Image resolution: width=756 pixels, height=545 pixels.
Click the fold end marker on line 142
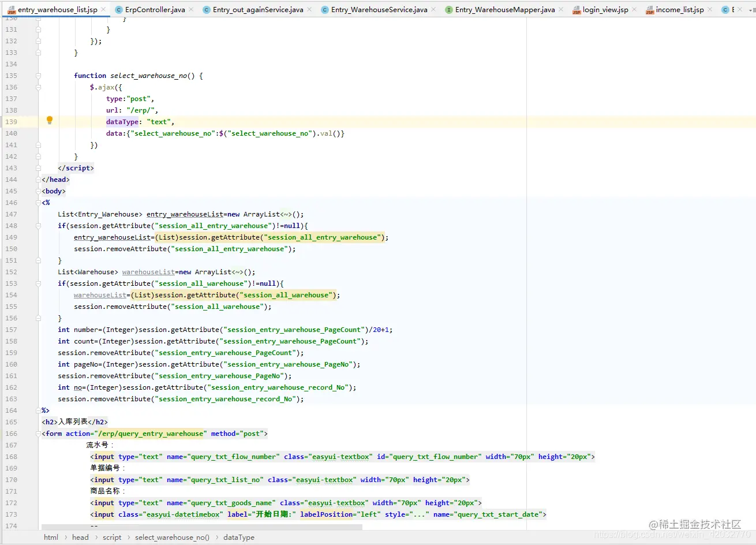[38, 156]
